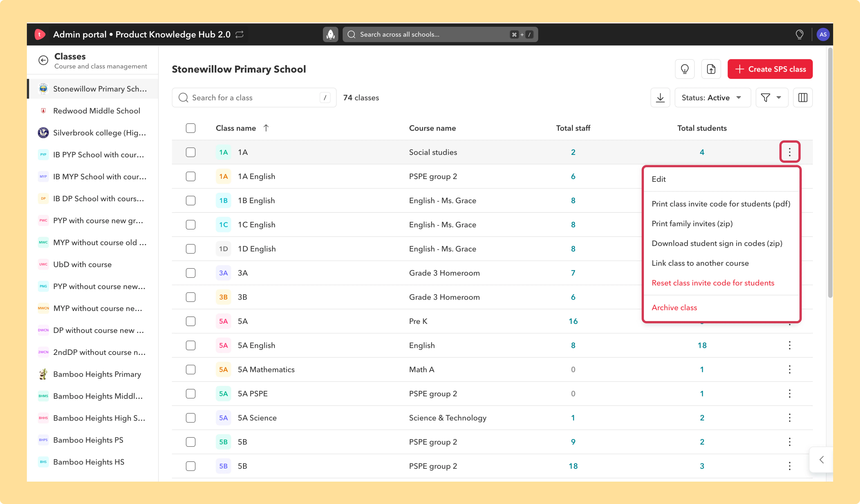Open the rocket launch icon
This screenshot has height=504, width=860.
pyautogui.click(x=330, y=34)
